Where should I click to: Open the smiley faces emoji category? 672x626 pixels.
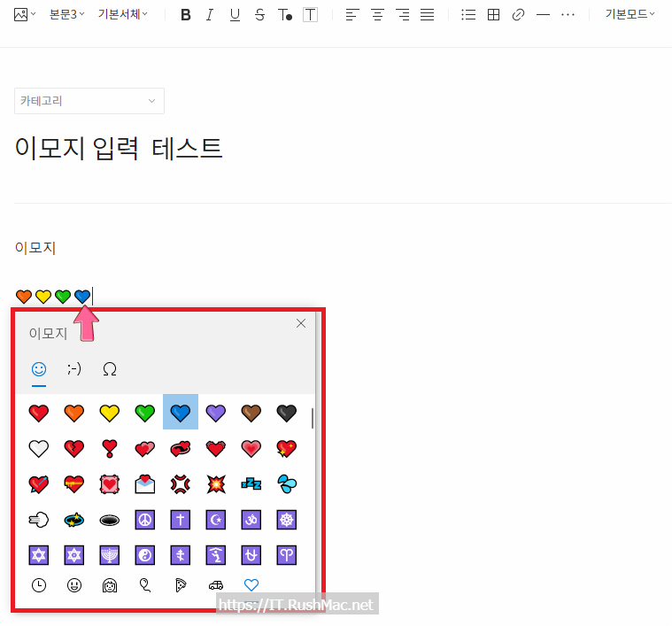[x=74, y=585]
